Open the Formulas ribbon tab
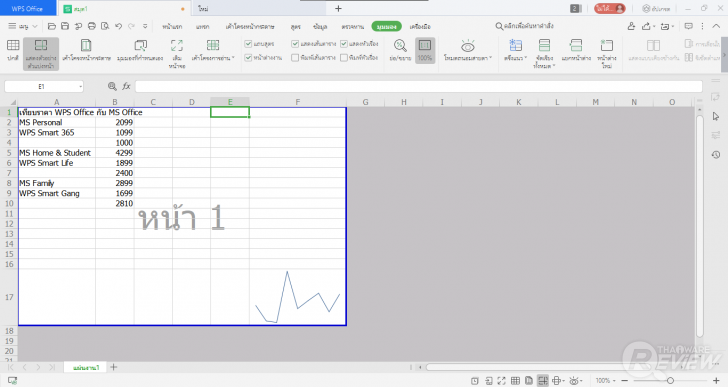The width and height of the screenshot is (728, 387). click(x=296, y=26)
